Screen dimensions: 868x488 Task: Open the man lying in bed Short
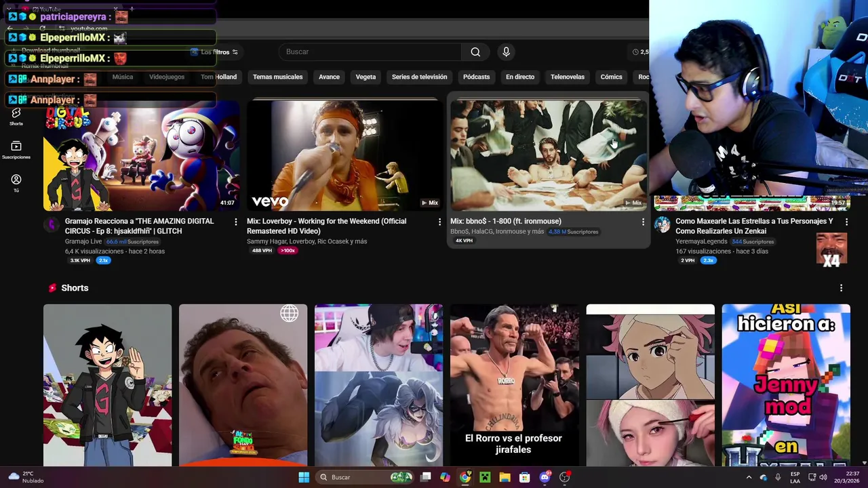point(243,385)
